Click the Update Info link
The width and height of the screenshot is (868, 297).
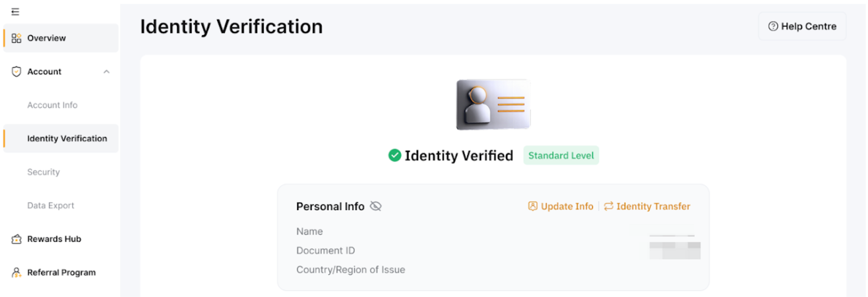(x=567, y=206)
